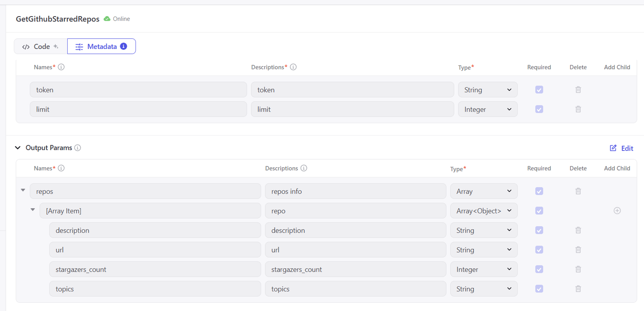
Task: Uncheck Required for url field
Action: [x=539, y=250]
